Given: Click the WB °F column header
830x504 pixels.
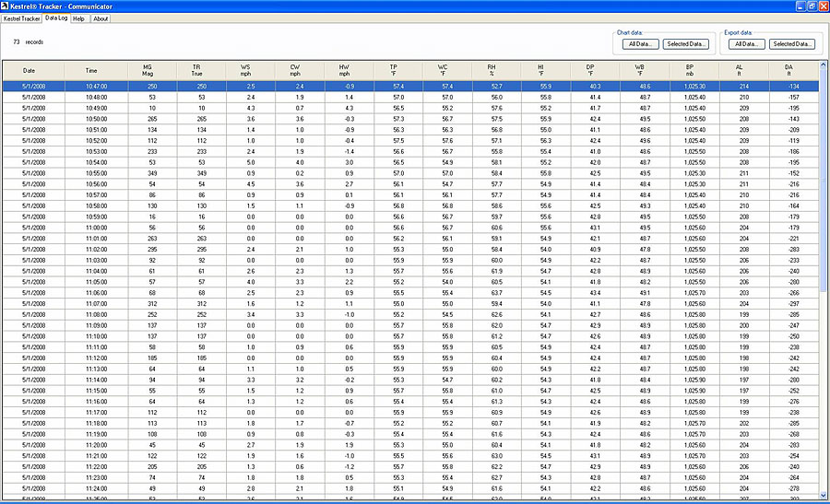Looking at the screenshot, I should [645, 70].
